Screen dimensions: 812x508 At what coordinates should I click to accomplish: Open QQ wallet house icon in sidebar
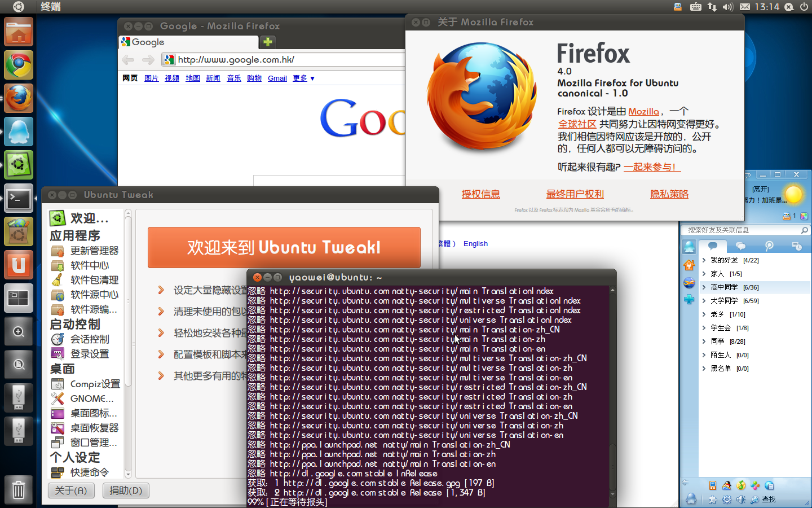[689, 265]
